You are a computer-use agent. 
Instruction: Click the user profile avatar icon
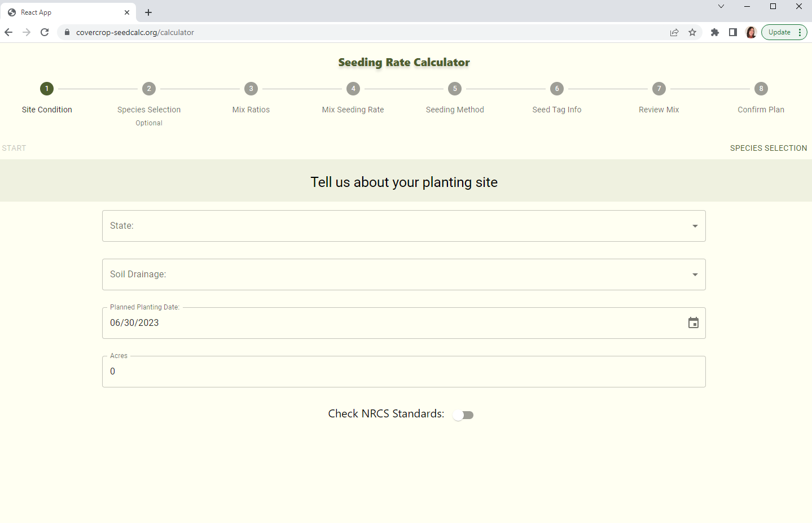(751, 32)
